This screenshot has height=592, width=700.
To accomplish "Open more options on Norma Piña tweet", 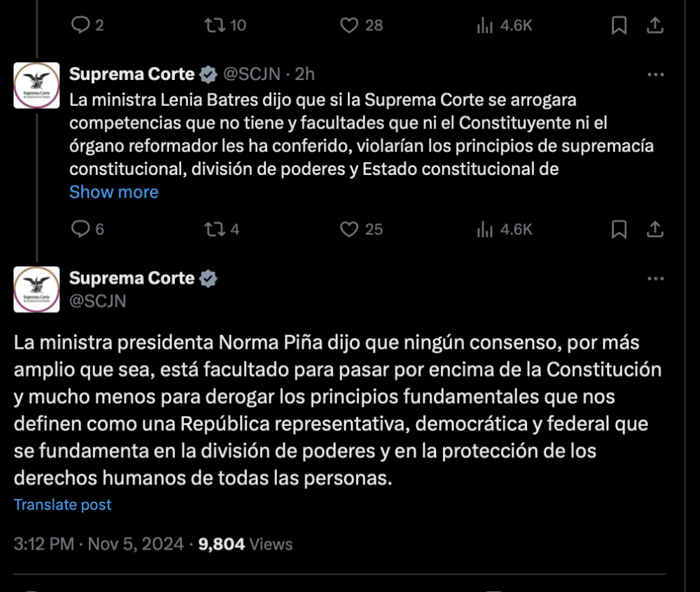I will tap(656, 279).
